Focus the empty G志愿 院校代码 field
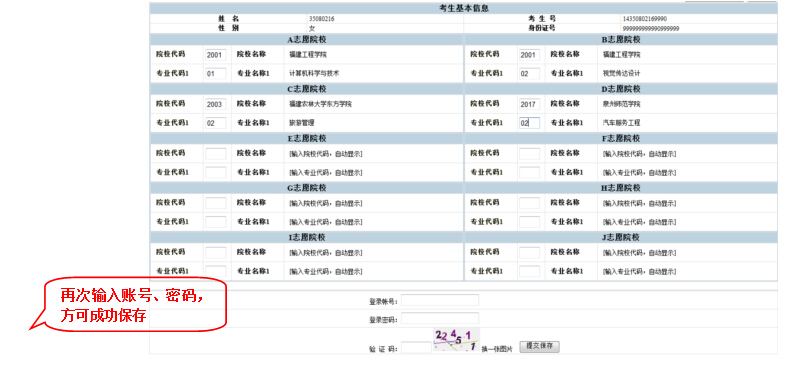Viewport: 785px width, 374px height. (x=216, y=203)
